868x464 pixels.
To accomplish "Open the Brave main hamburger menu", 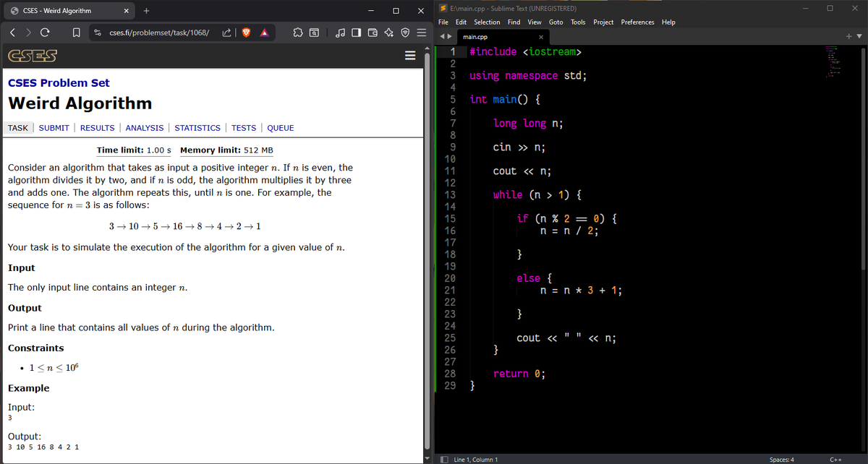I will [x=422, y=33].
